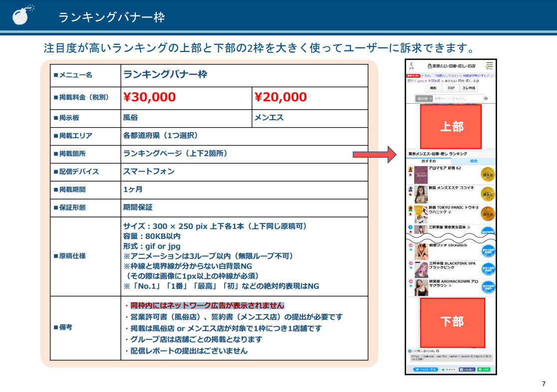Click the ■原稿仕様 row label
The width and height of the screenshot is (557, 392).
[70, 256]
